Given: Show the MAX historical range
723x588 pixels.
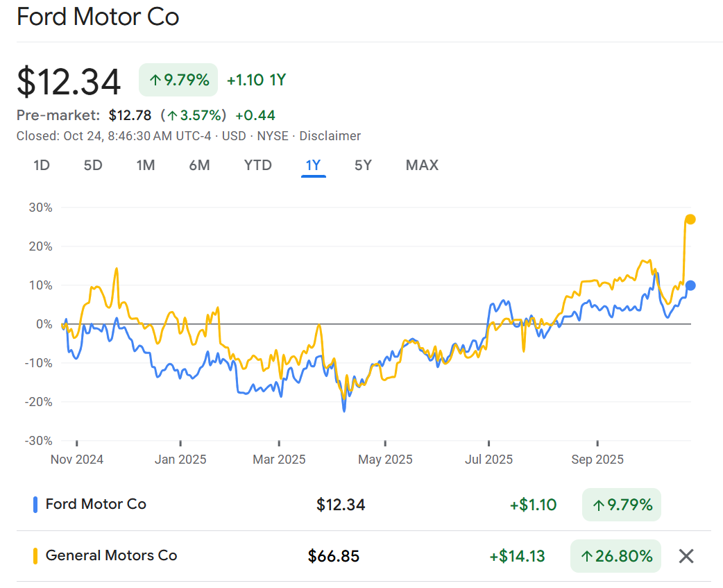Looking at the screenshot, I should tap(422, 165).
